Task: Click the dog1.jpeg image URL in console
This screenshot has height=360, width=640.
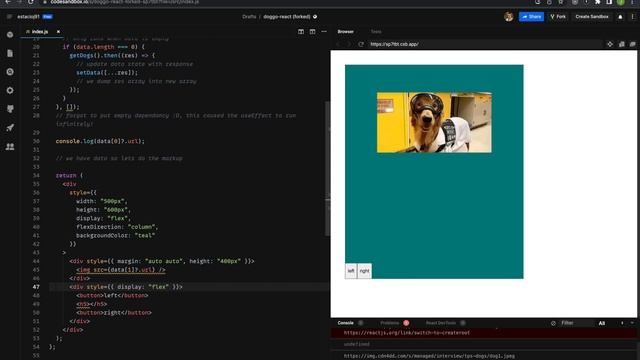Action: [429, 356]
